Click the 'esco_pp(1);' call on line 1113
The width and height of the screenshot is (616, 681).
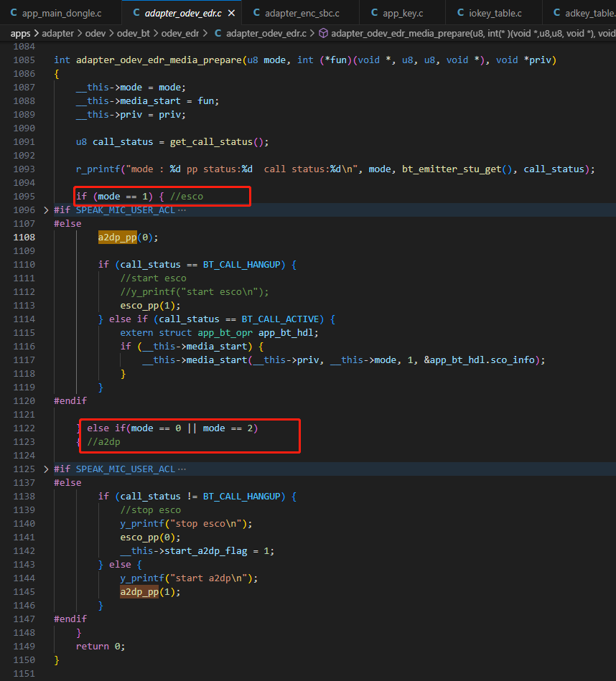150,306
